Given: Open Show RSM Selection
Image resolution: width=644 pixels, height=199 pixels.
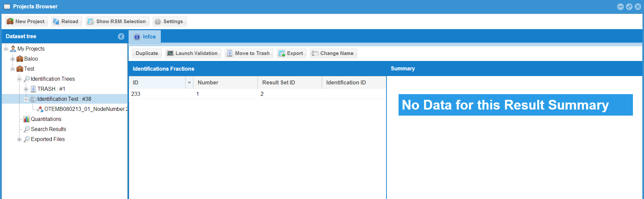Looking at the screenshot, I should [x=117, y=21].
